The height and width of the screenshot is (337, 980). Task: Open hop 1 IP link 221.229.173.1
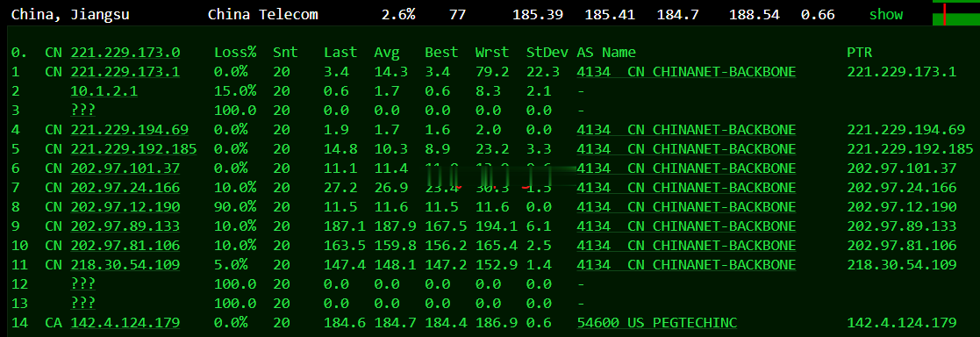pyautogui.click(x=125, y=72)
